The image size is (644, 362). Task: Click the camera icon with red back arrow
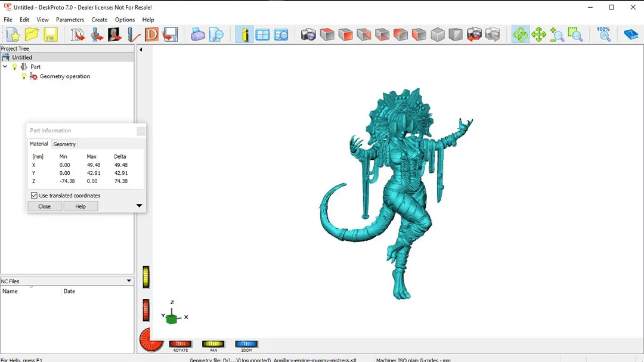click(474, 35)
